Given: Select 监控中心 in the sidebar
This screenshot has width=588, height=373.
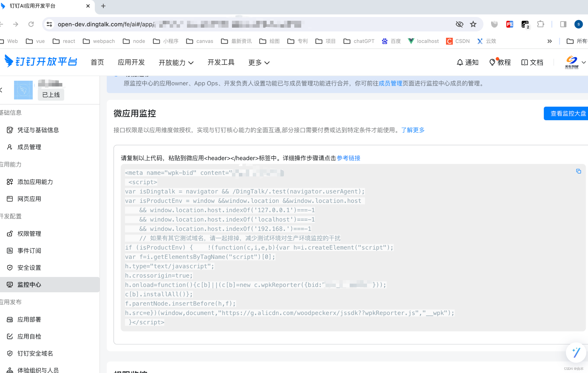Looking at the screenshot, I should (x=50, y=285).
